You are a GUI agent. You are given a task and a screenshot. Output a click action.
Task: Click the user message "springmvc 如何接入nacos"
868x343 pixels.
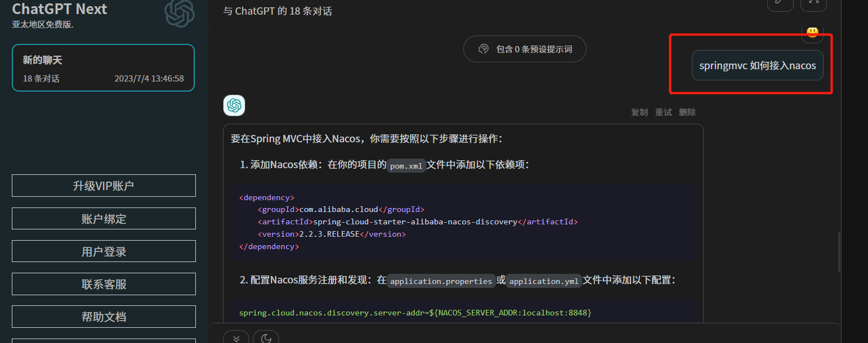tap(758, 65)
